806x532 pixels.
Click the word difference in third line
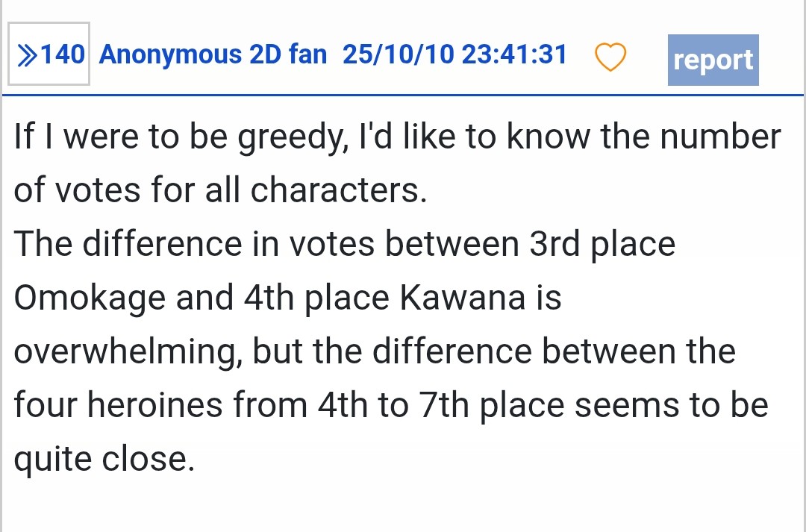162,244
